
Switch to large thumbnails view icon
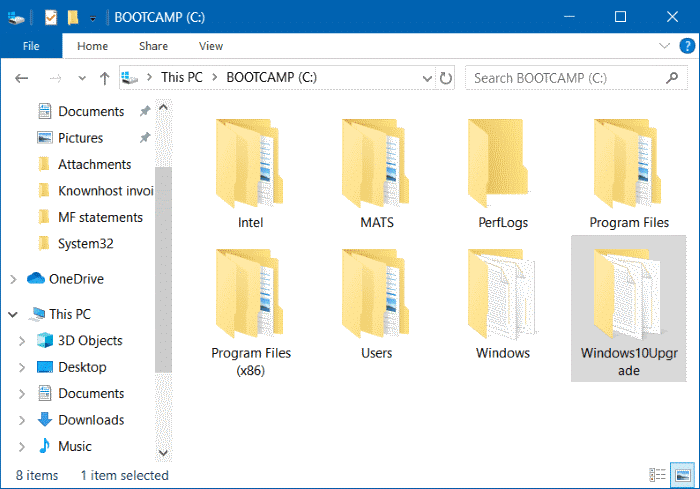tap(683, 475)
